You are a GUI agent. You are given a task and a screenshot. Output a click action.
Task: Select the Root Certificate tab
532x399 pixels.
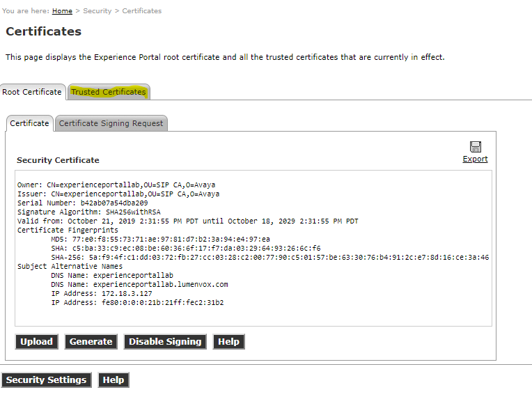coord(32,92)
